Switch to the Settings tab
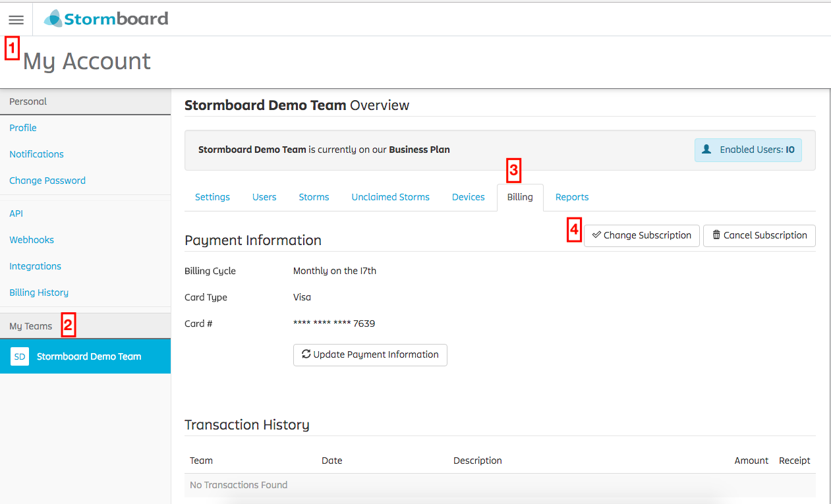 coord(212,197)
